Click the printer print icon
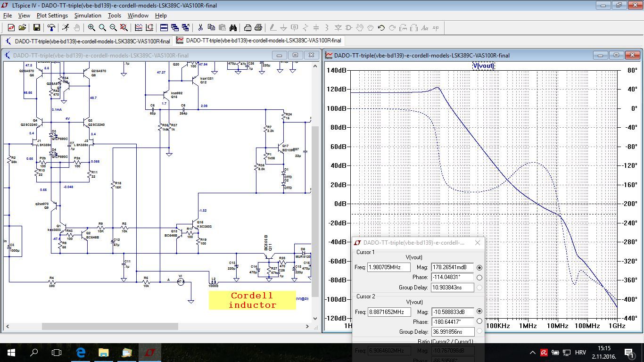This screenshot has width=644, height=362. [258, 28]
